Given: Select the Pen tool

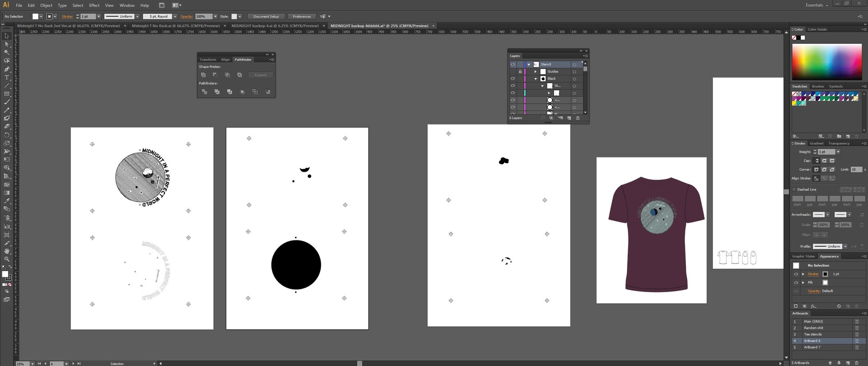Looking at the screenshot, I should (x=7, y=69).
